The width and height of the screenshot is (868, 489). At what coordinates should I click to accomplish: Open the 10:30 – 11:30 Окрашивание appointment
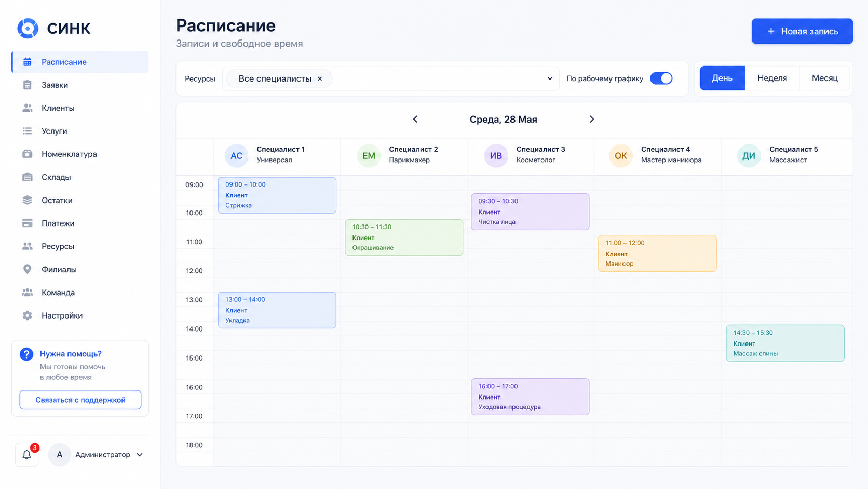point(404,237)
